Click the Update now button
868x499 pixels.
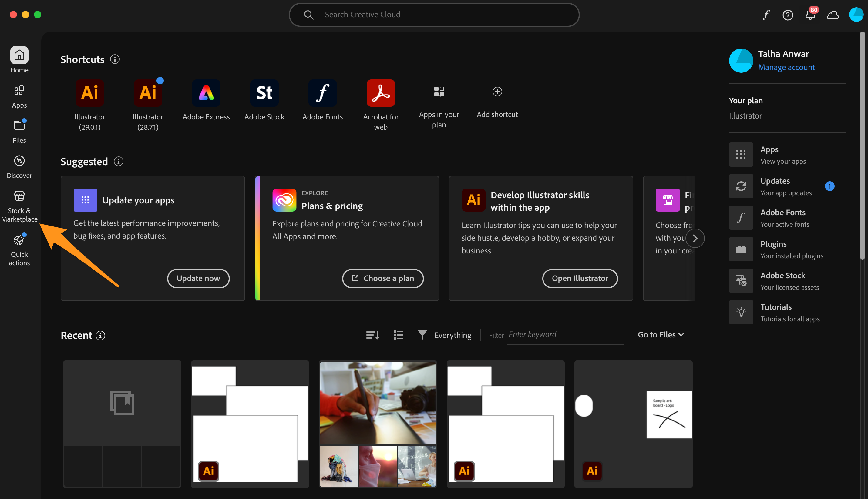point(198,278)
